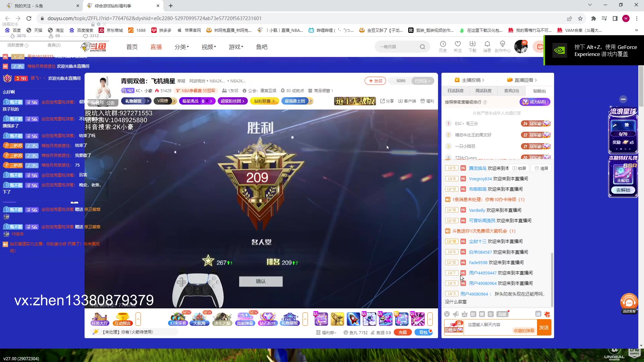Switch to the 贵宾(33) tab
644x362 pixels.
pos(511,91)
